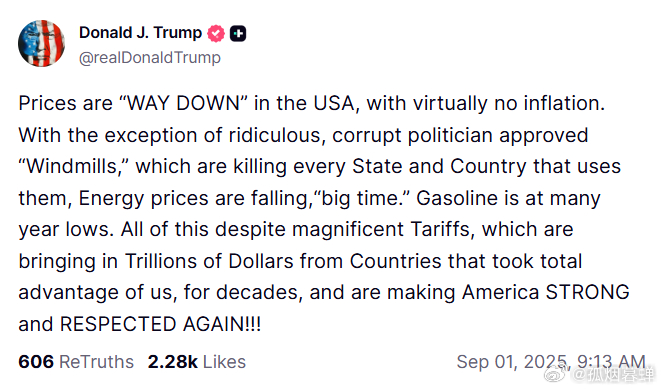
Task: Click the word "Tariffs," in post
Action: [442, 229]
